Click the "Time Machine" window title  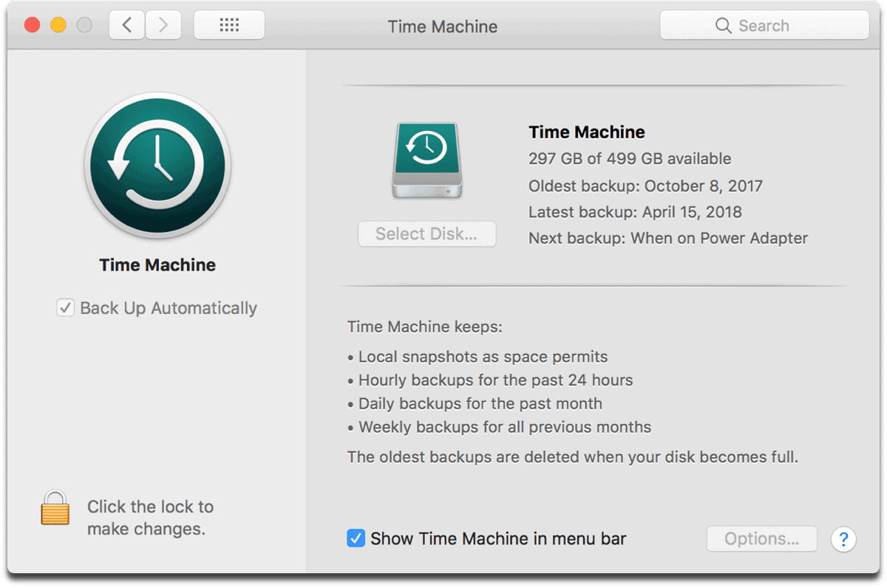tap(443, 27)
